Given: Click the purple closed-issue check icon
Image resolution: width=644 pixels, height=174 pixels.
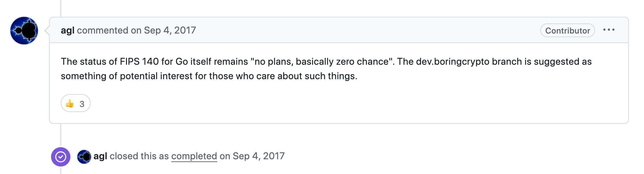Looking at the screenshot, I should click(61, 157).
